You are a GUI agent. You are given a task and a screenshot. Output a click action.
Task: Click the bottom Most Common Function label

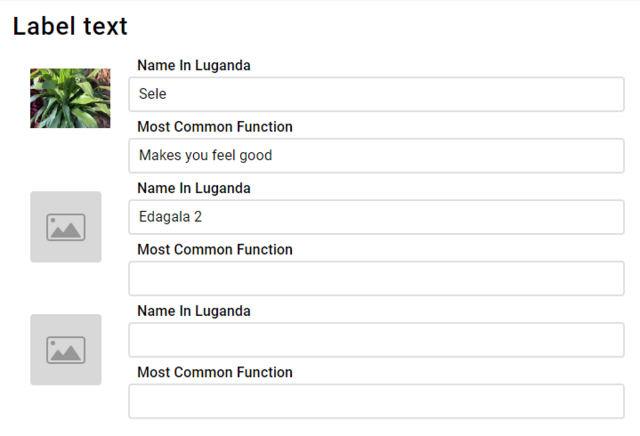215,372
